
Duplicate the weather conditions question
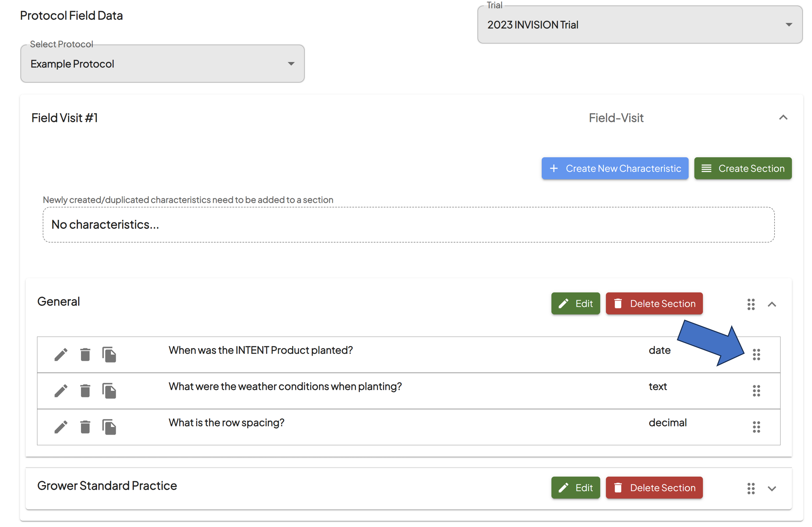point(109,390)
